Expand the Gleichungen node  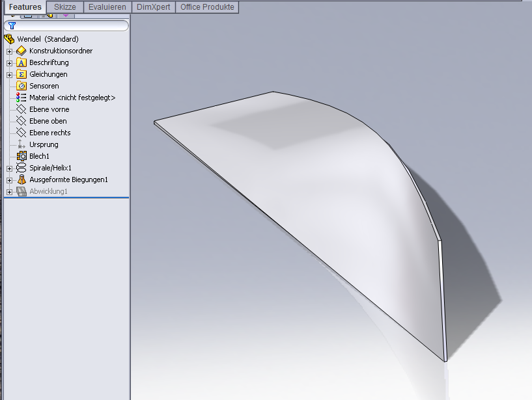9,75
